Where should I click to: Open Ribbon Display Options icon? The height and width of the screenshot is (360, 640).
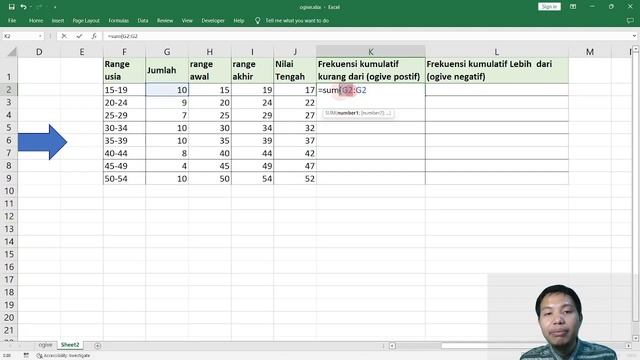(573, 7)
